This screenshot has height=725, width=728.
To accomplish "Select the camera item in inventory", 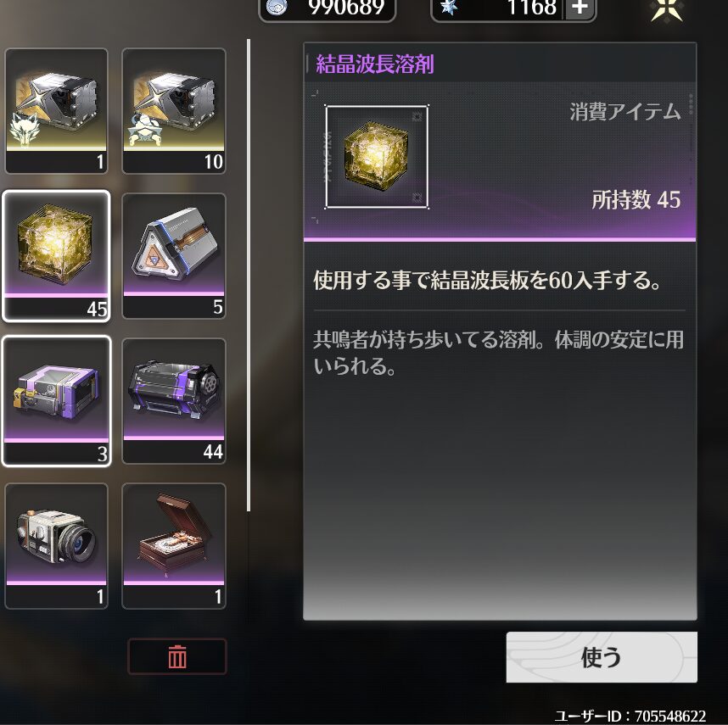I will click(56, 546).
